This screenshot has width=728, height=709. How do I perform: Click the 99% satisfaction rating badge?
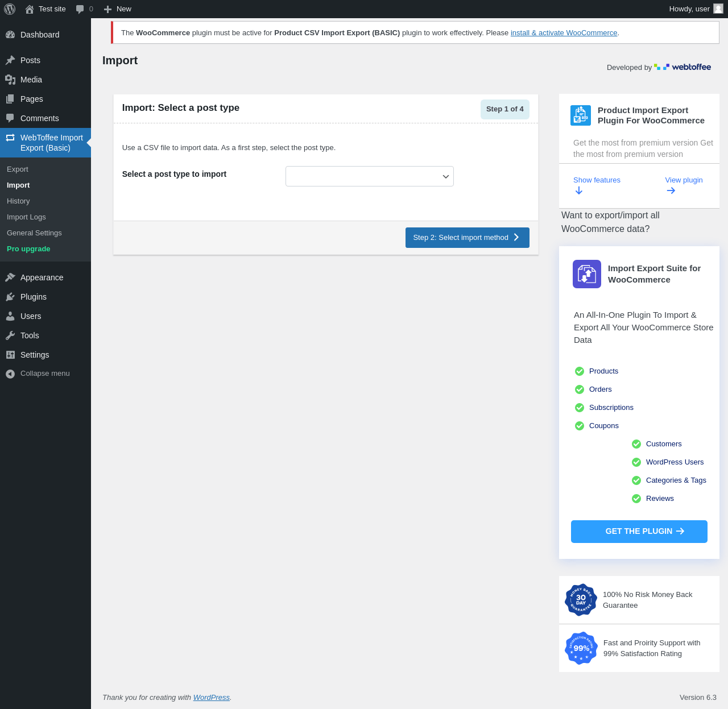click(x=581, y=648)
